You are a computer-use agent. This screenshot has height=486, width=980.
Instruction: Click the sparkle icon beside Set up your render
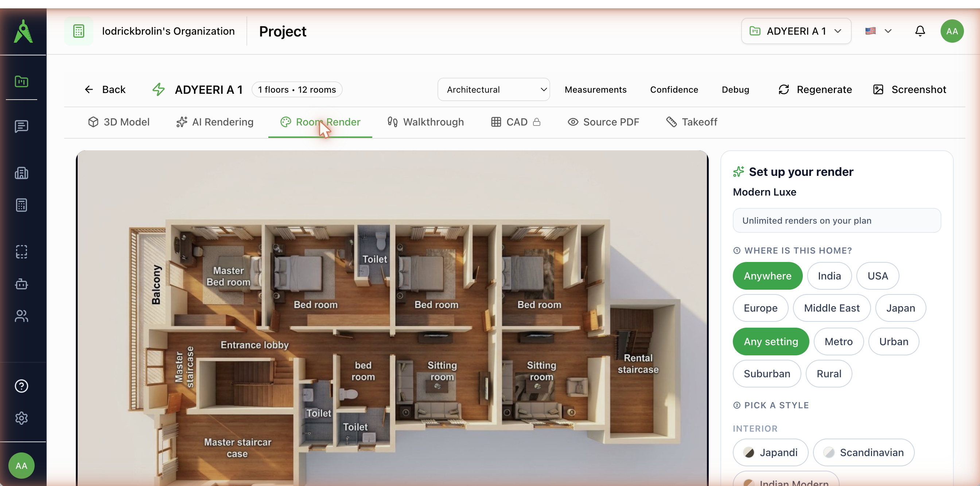738,171
